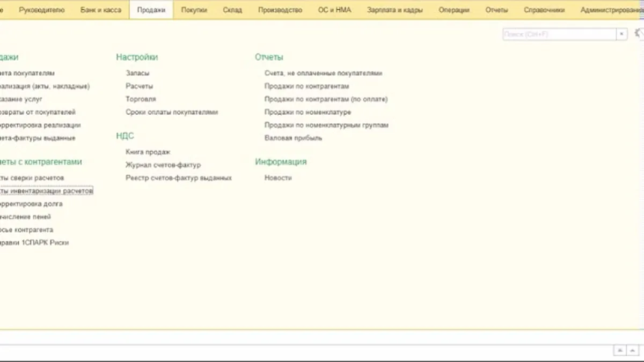Open the ОС и НМА tab
The image size is (644, 362).
click(335, 10)
